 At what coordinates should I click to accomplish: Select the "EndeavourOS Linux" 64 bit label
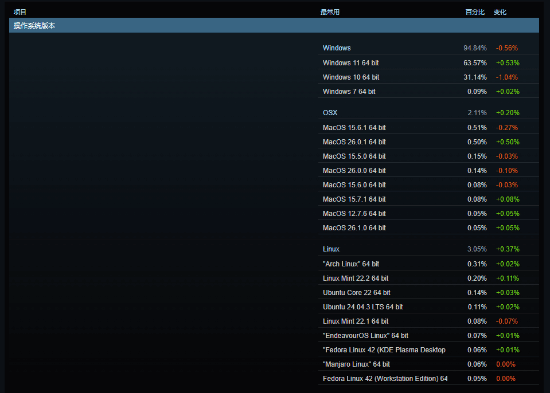pos(365,336)
